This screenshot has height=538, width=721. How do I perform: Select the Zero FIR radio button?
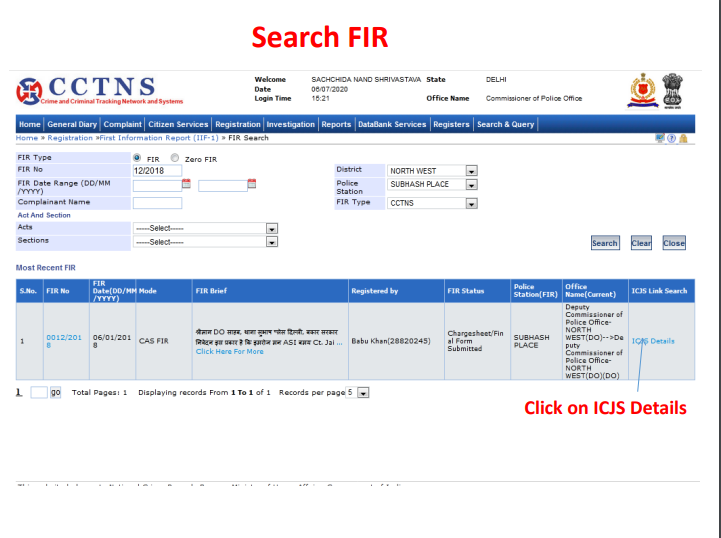point(175,158)
